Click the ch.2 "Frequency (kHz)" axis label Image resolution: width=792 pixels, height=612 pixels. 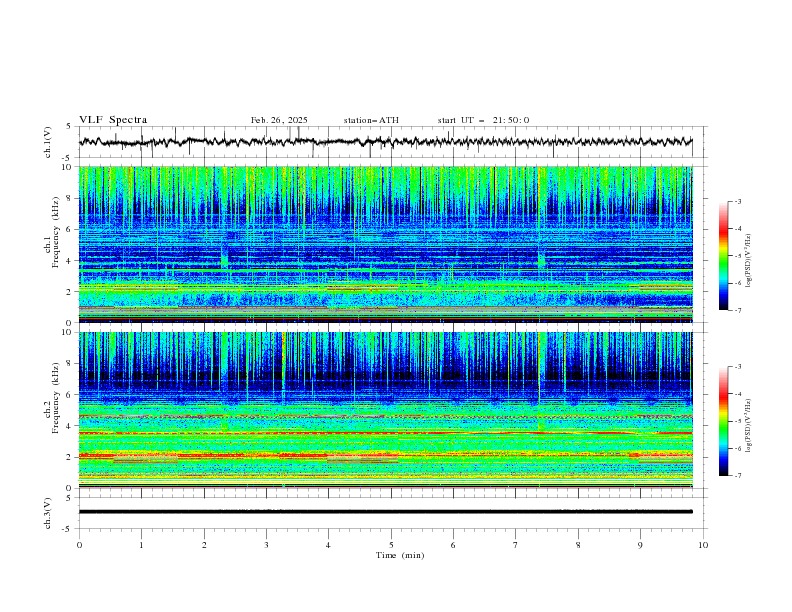click(x=56, y=398)
